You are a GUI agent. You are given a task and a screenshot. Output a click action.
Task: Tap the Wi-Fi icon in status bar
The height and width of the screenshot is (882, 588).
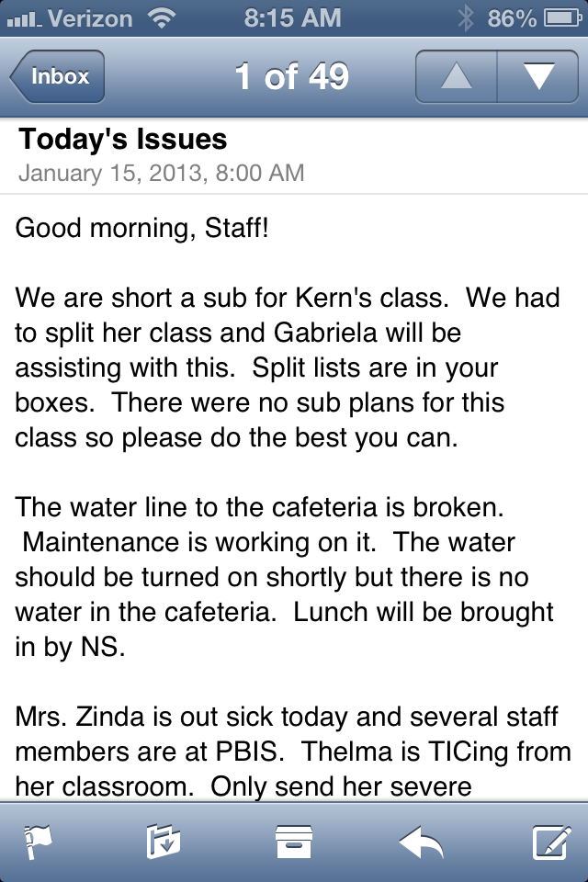click(162, 18)
